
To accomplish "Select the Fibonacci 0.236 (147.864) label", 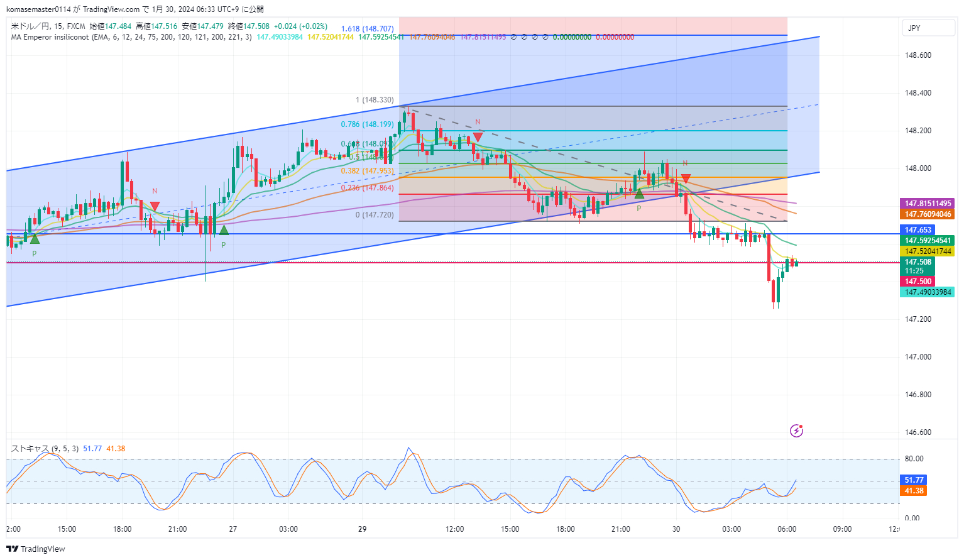I will coord(368,188).
